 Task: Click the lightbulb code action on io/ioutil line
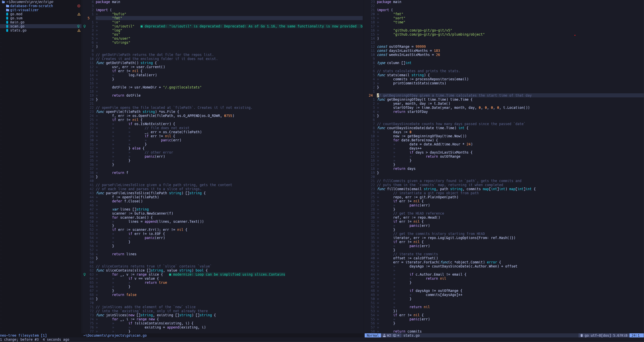[x=85, y=26]
